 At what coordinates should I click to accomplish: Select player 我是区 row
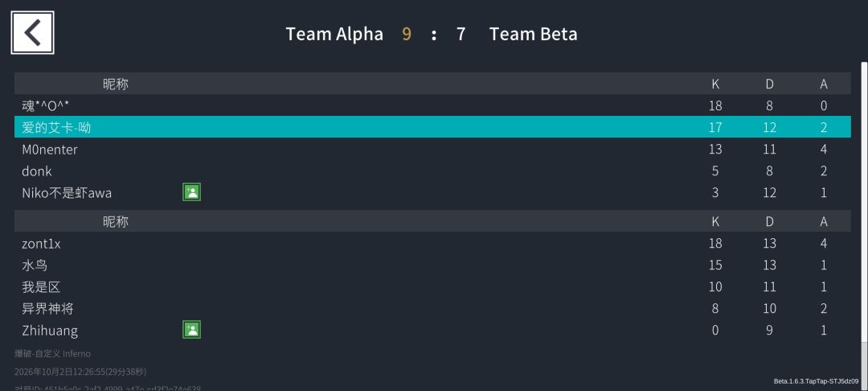coord(432,286)
